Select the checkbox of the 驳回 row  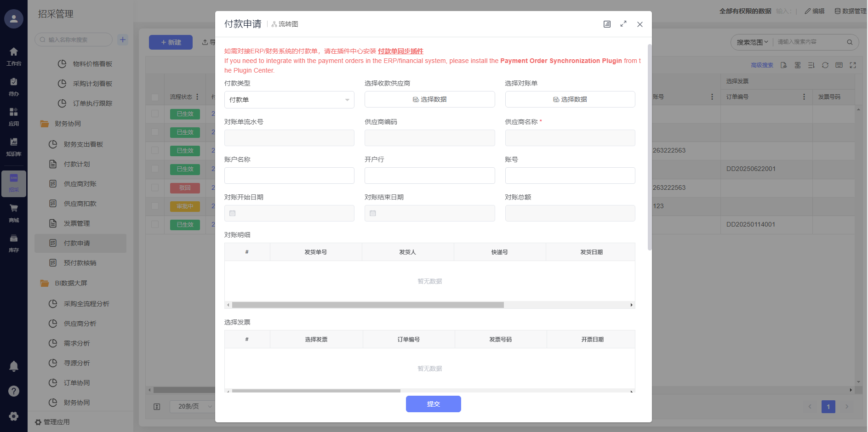pos(155,188)
